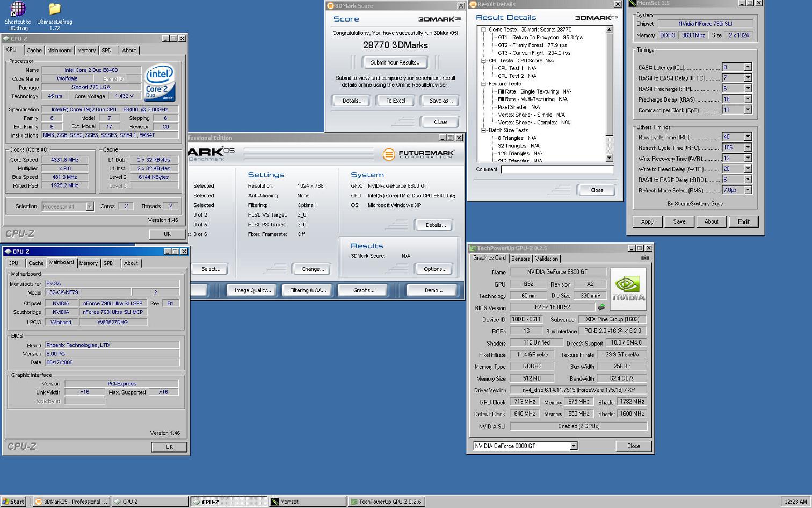The image size is (812, 508).
Task: Click the BIOS save chip icon in GPU-Z
Action: (601, 307)
